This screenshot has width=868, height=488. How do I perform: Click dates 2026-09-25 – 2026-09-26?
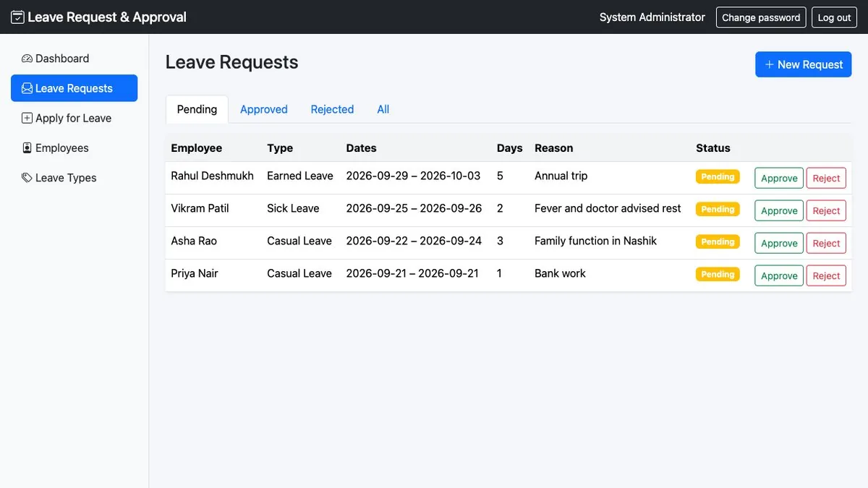[x=414, y=208]
